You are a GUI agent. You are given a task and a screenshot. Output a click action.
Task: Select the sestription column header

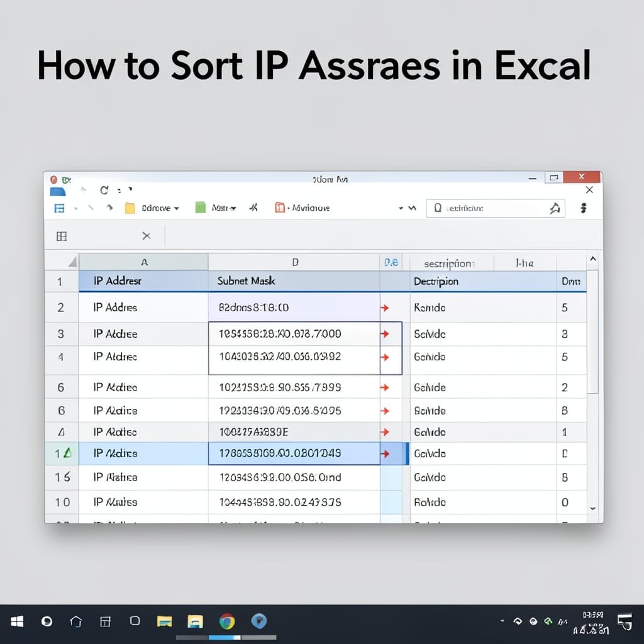pos(452,263)
